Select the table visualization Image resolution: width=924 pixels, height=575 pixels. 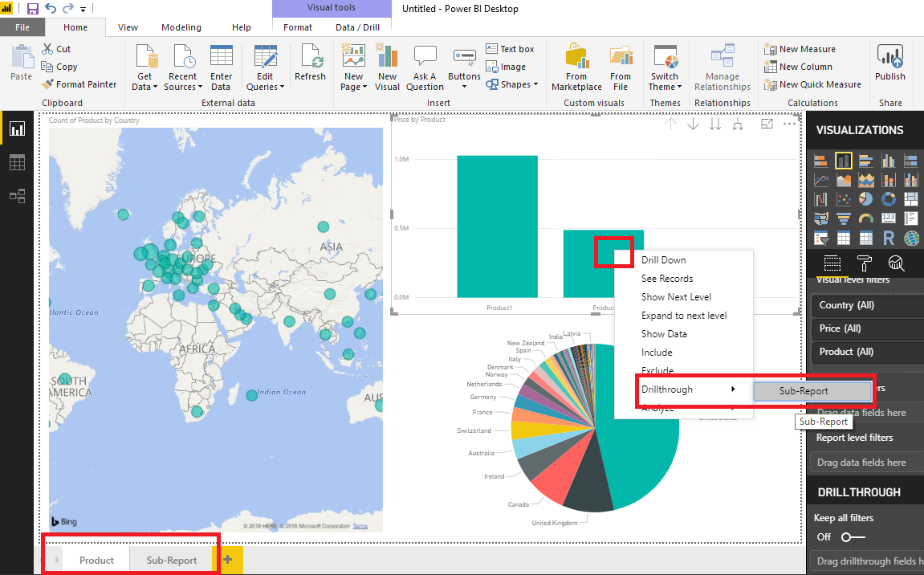pyautogui.click(x=843, y=239)
